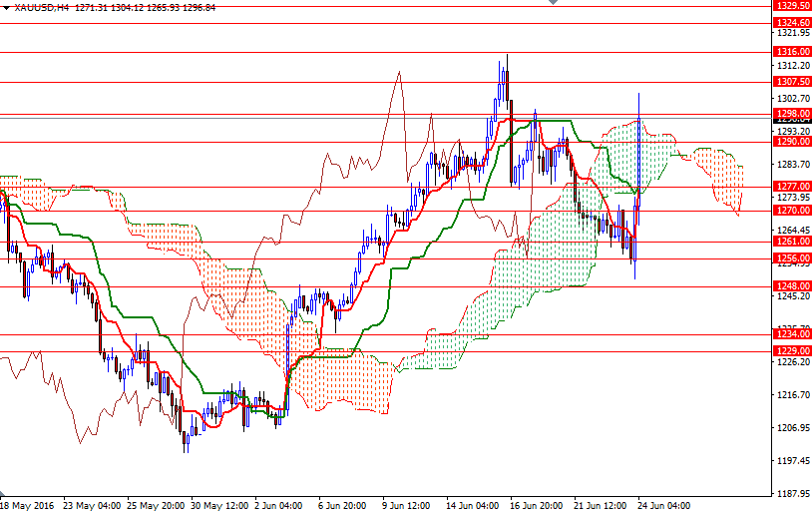Click the 1316.00 resistance level label
Viewport: 812px width, 513px height.
791,51
